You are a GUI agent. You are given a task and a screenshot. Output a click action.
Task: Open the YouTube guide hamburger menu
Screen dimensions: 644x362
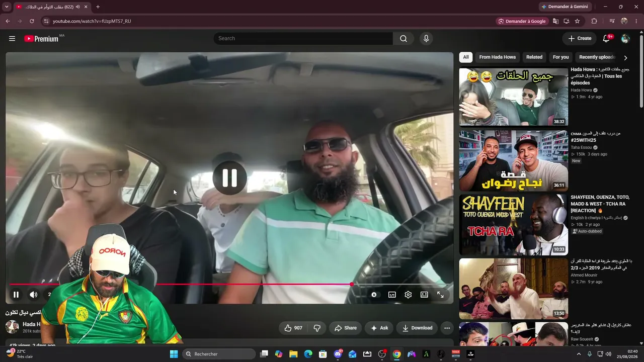[x=12, y=39]
